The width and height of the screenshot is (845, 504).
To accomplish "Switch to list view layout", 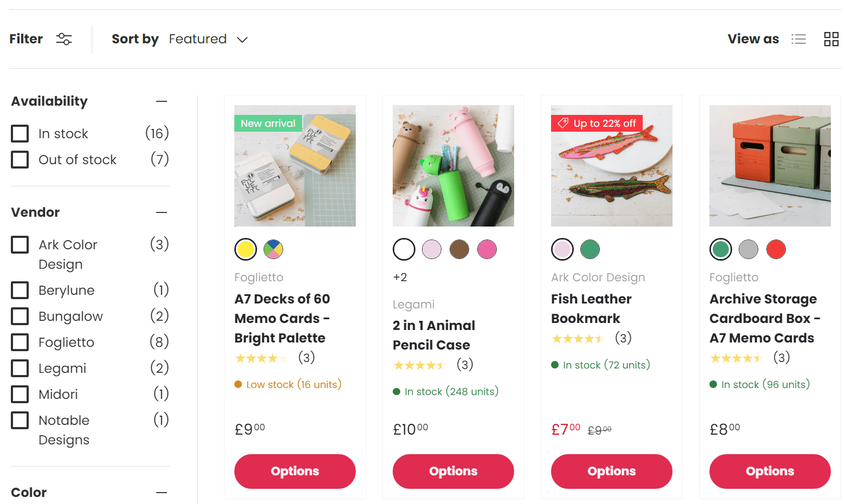I will (x=799, y=38).
